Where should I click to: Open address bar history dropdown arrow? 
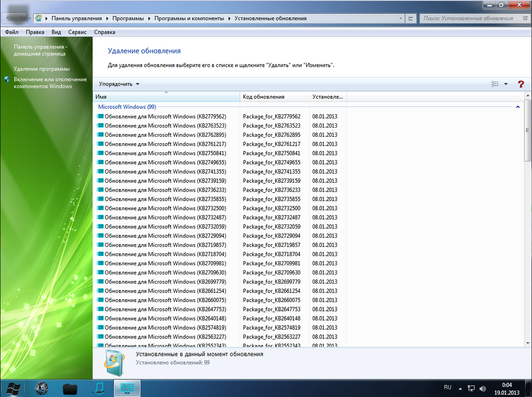pyautogui.click(x=401, y=18)
